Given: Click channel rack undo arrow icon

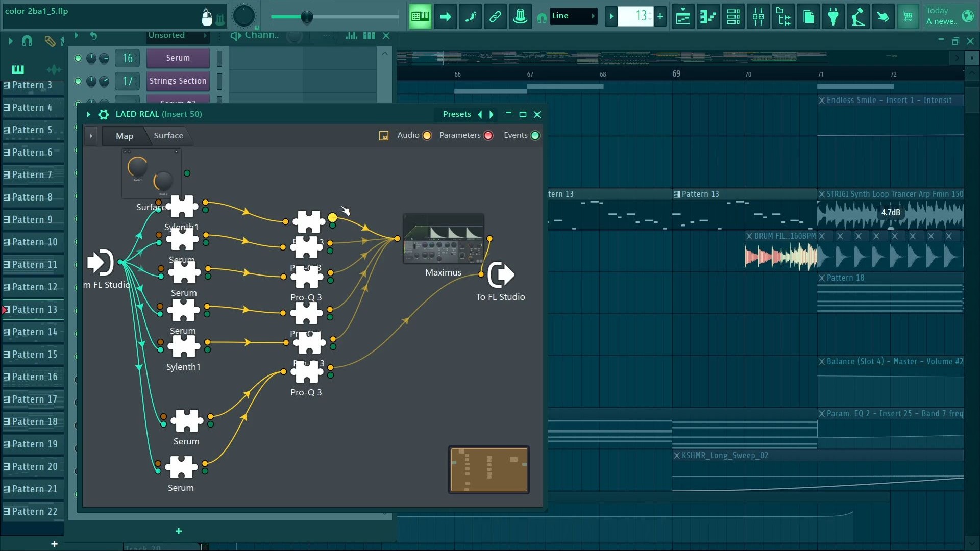Looking at the screenshot, I should click(x=93, y=35).
